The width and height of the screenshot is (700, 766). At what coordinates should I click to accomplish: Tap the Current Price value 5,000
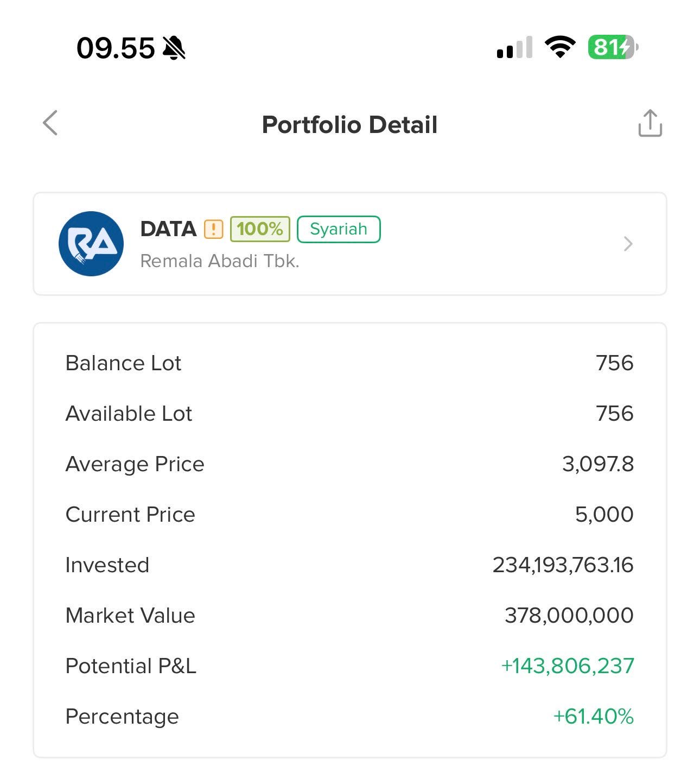(604, 514)
